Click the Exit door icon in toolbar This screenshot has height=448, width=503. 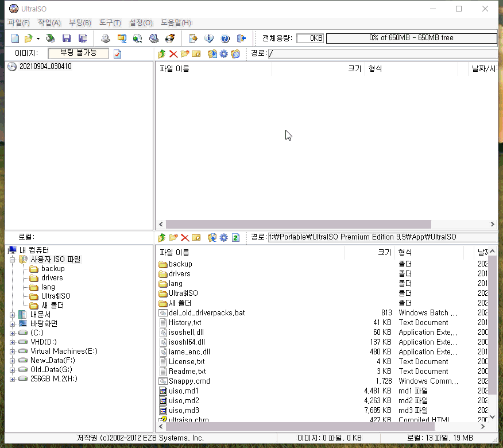click(241, 38)
